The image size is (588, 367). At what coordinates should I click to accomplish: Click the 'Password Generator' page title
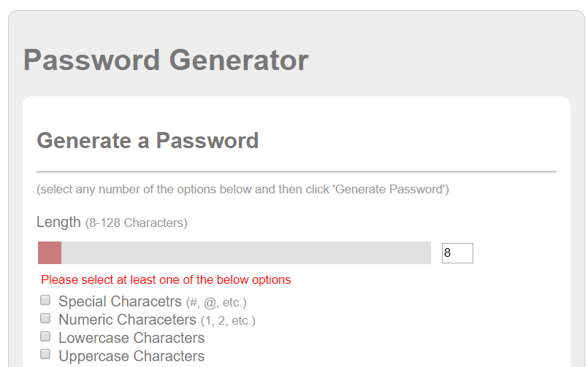166,60
